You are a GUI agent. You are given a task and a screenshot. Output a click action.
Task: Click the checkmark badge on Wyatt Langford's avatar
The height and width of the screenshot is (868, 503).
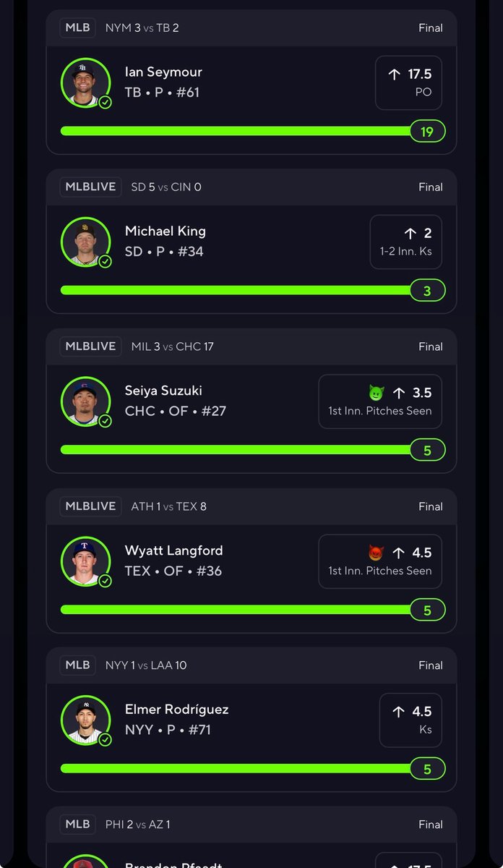pos(105,581)
